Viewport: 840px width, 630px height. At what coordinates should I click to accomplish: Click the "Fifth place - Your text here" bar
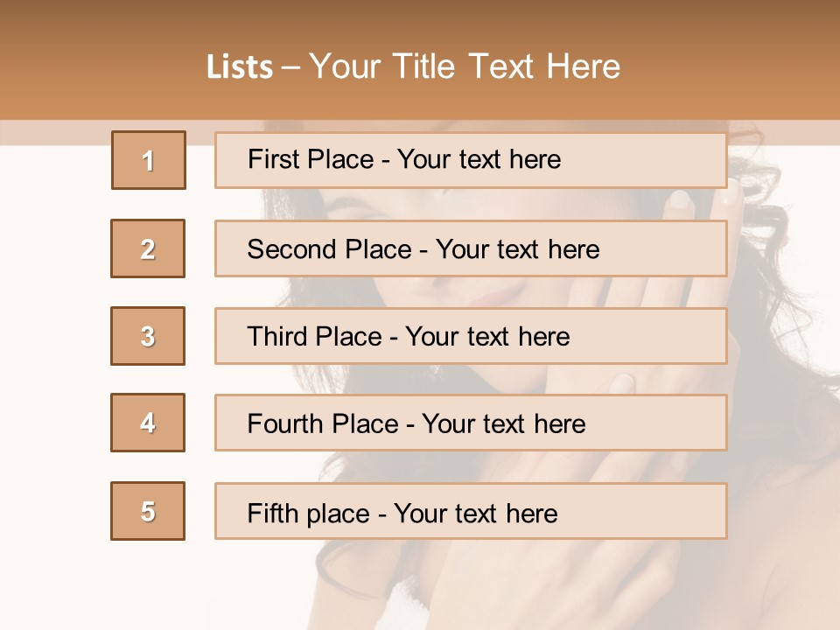click(x=471, y=512)
